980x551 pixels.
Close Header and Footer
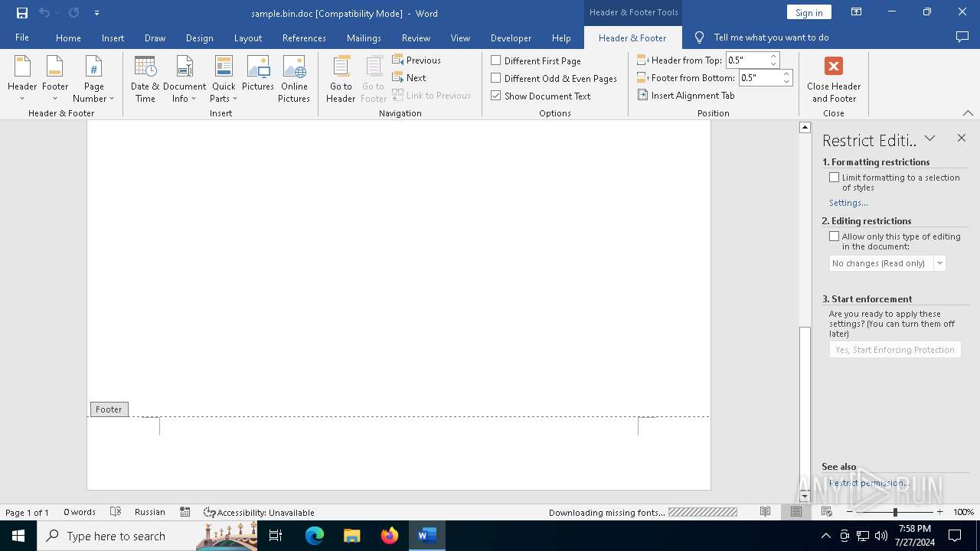click(x=834, y=79)
